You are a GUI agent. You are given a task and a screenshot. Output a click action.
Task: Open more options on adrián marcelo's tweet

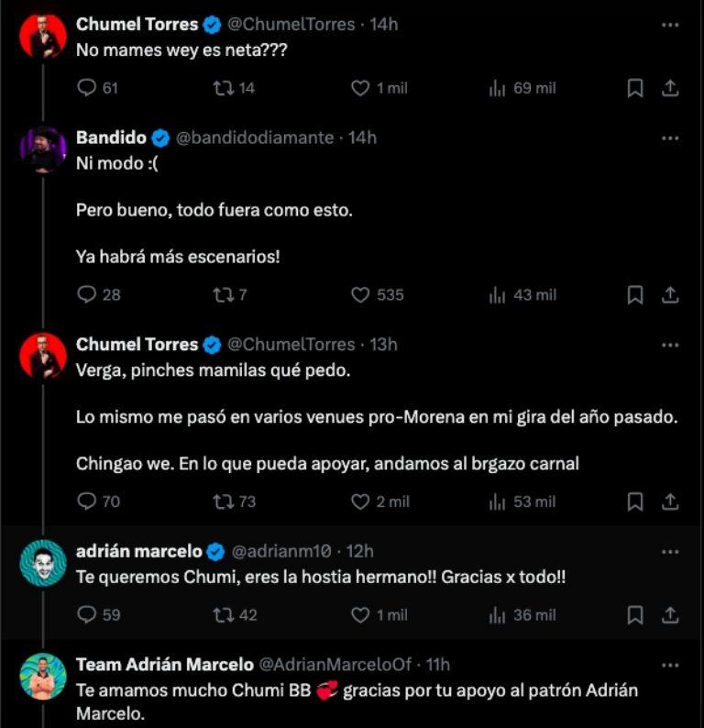coord(670,551)
